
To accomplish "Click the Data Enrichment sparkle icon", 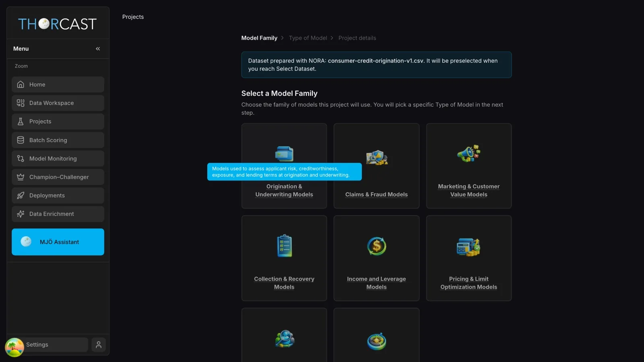I will [21, 214].
